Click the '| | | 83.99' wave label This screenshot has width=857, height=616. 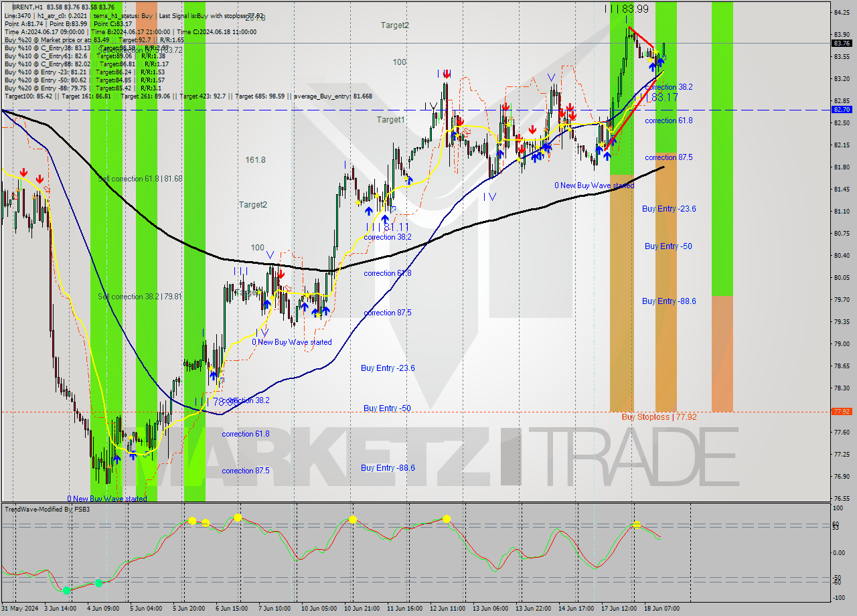pyautogui.click(x=626, y=9)
